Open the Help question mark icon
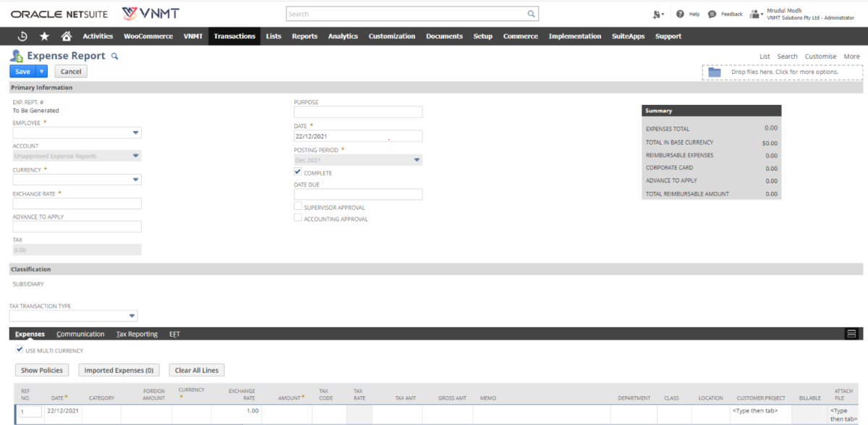Screen dimensions: 868x425 tap(678, 14)
